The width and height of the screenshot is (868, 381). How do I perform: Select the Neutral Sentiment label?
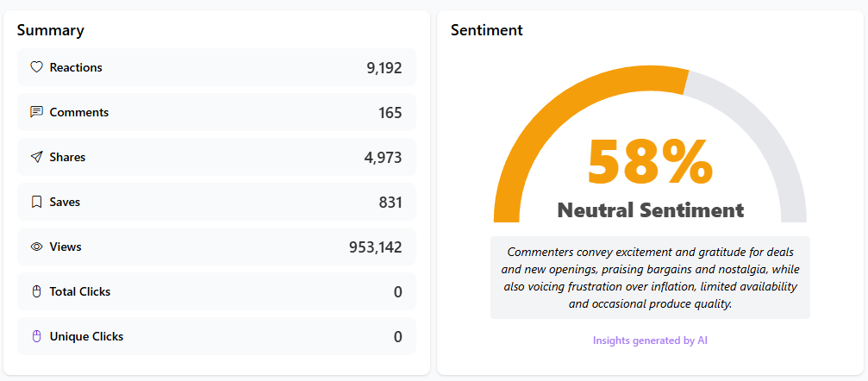(x=650, y=209)
